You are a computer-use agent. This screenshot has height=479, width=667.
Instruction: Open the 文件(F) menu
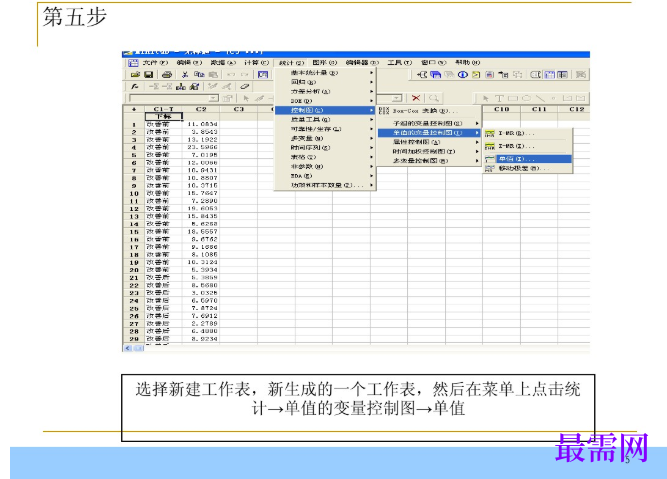point(155,63)
